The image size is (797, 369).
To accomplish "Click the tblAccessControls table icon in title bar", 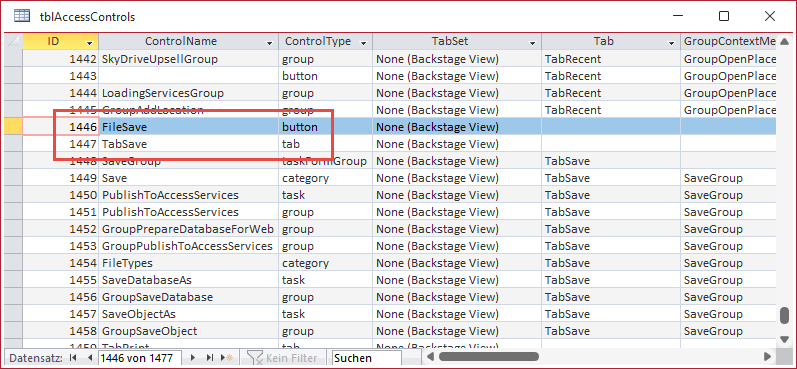I will [x=21, y=16].
